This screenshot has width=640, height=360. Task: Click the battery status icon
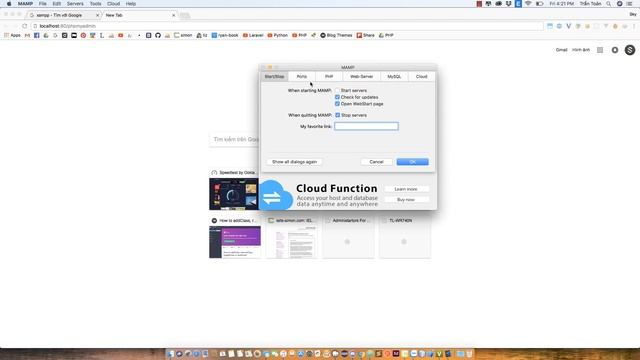(x=539, y=4)
